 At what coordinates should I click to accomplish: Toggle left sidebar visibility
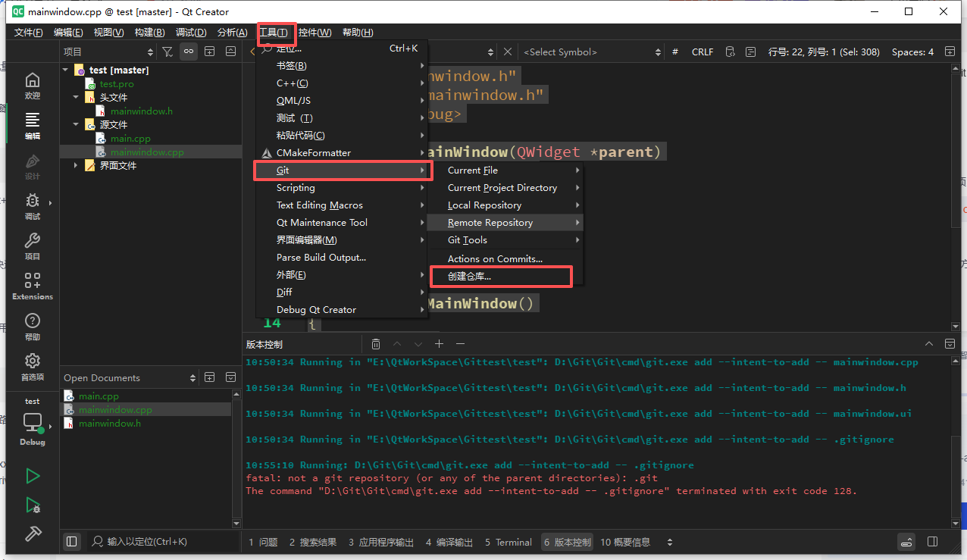coord(71,542)
